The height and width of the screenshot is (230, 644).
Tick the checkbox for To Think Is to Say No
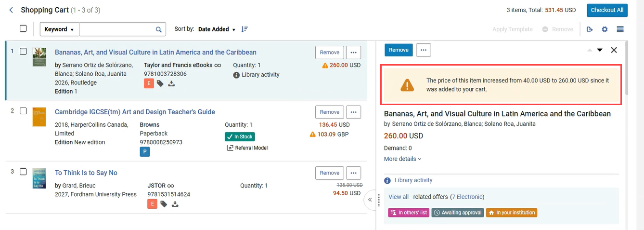(23, 172)
